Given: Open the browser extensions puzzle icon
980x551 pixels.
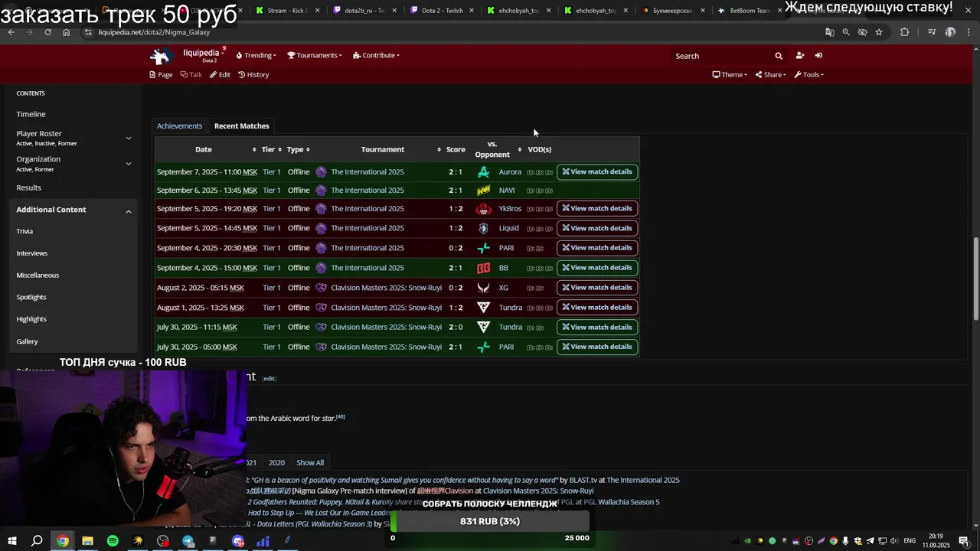Looking at the screenshot, I should pos(905,32).
